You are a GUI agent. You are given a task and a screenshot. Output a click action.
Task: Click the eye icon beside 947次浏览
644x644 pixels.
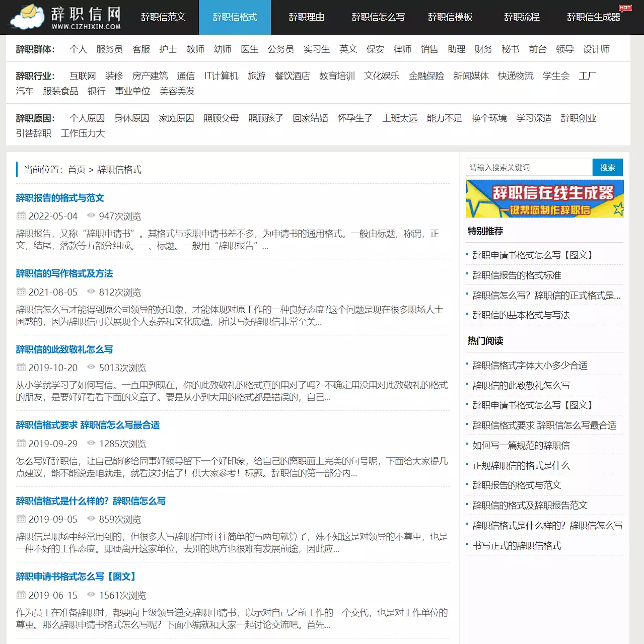pos(91,216)
